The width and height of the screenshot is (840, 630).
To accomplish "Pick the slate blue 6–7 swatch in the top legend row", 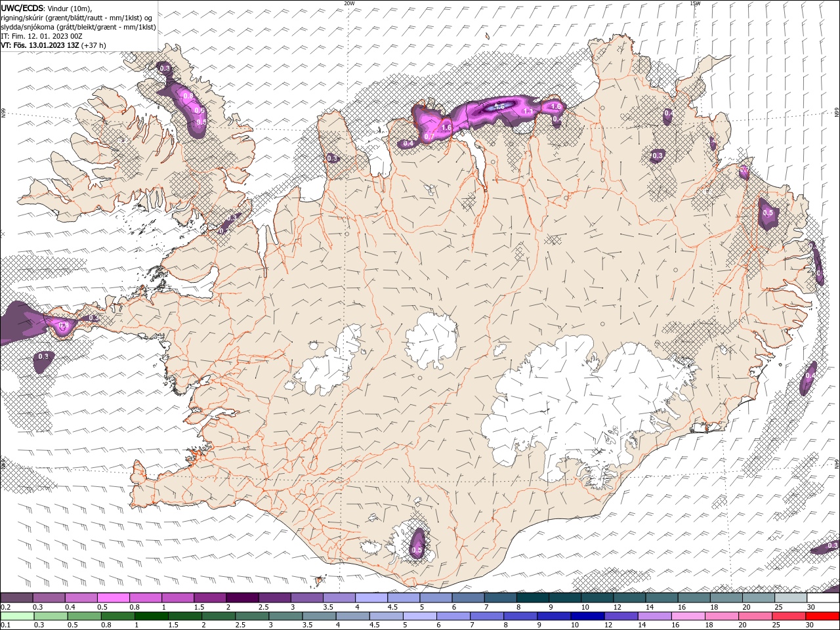I will point(468,598).
